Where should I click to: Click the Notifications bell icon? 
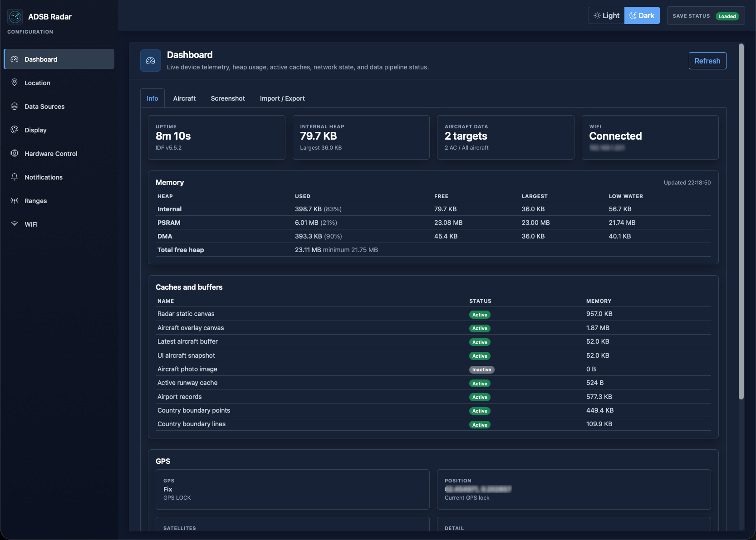15,177
